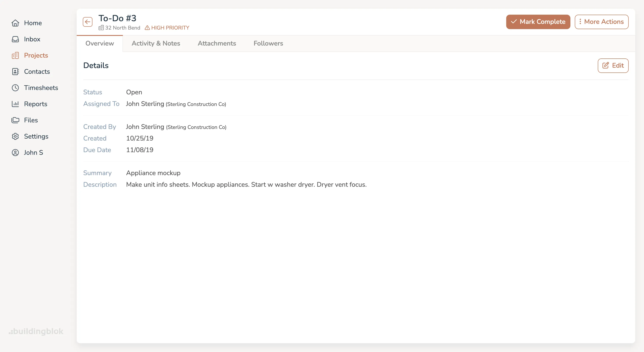View the Followers tab
Screen dimensions: 644x352
pyautogui.click(x=268, y=43)
